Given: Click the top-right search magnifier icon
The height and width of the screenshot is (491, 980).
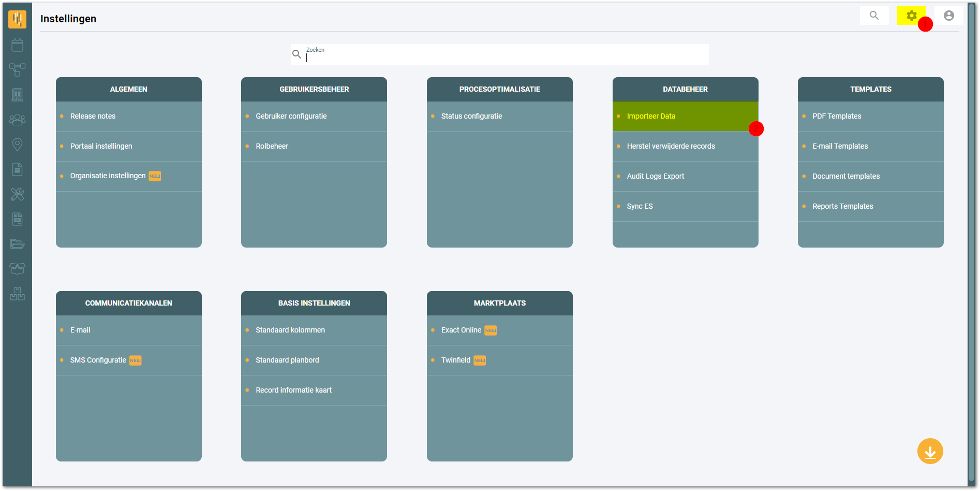Looking at the screenshot, I should (x=874, y=16).
